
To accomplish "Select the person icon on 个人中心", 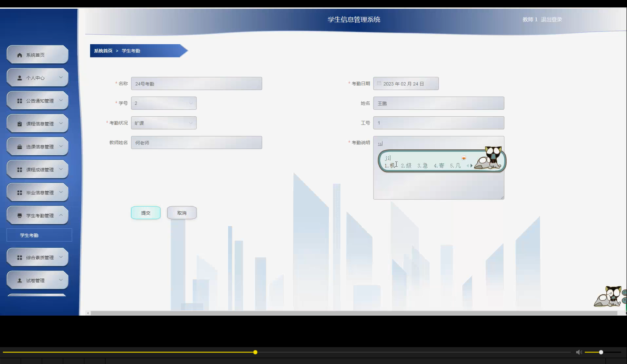I will point(19,77).
